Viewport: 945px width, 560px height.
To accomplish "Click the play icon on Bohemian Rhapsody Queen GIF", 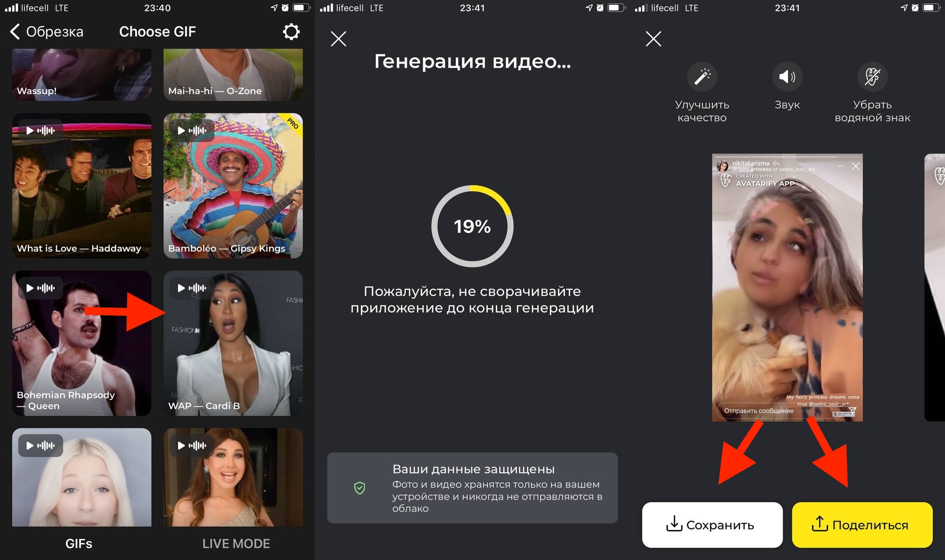I will coord(30,288).
